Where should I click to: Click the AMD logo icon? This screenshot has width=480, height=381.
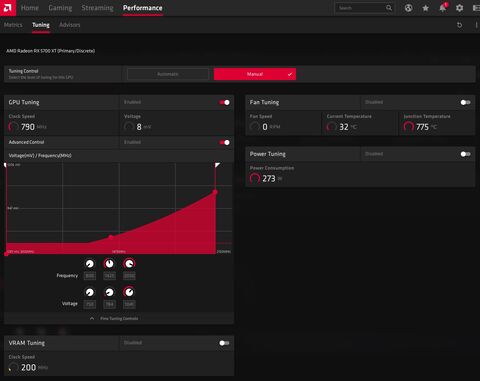pyautogui.click(x=8, y=8)
